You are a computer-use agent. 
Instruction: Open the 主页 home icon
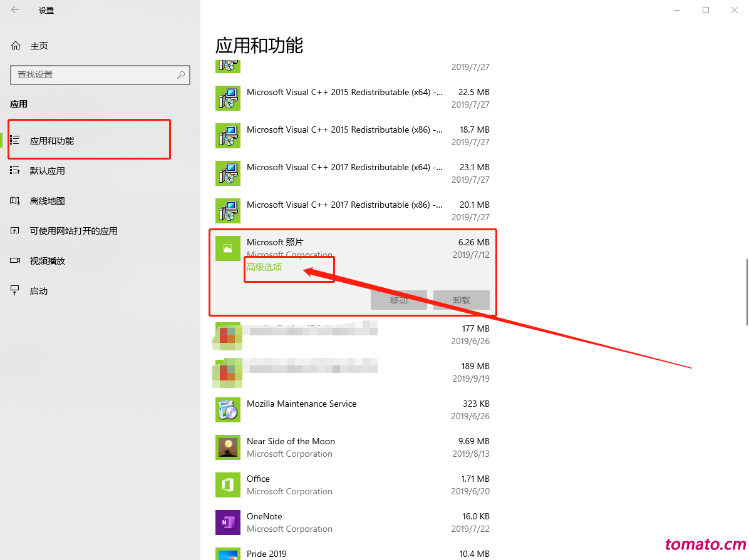16,45
